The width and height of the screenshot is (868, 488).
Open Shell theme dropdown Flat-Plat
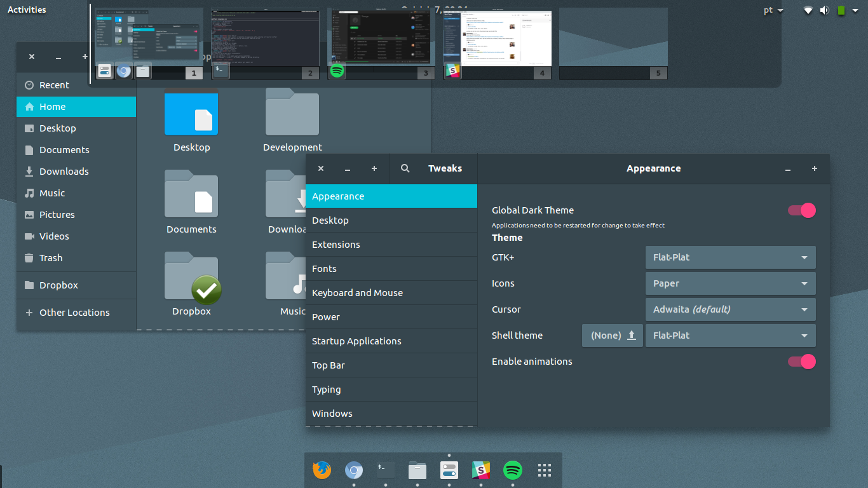730,335
